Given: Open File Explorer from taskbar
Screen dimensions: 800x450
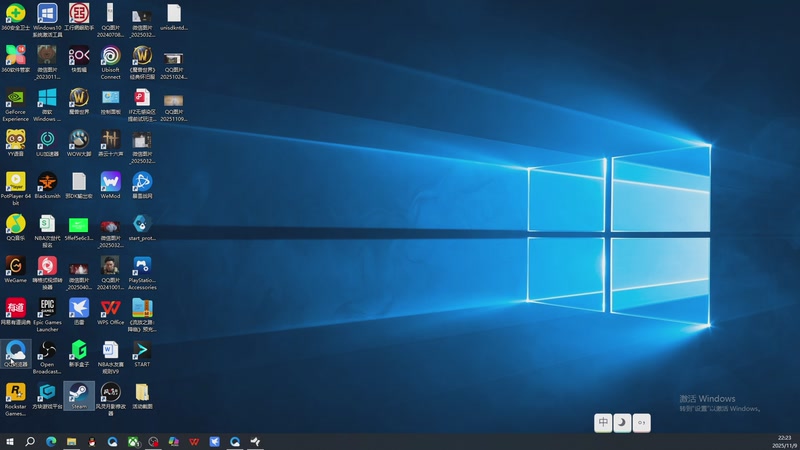Looking at the screenshot, I should (71, 441).
